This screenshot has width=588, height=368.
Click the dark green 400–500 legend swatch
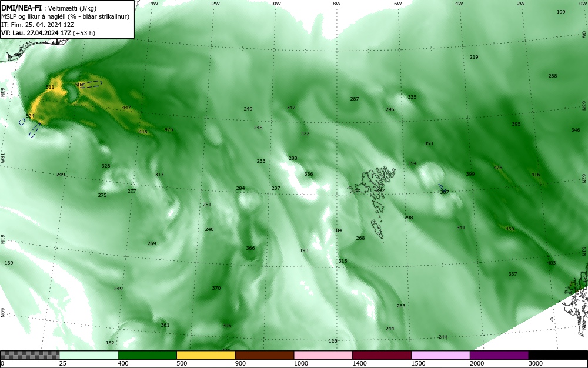tap(147, 355)
